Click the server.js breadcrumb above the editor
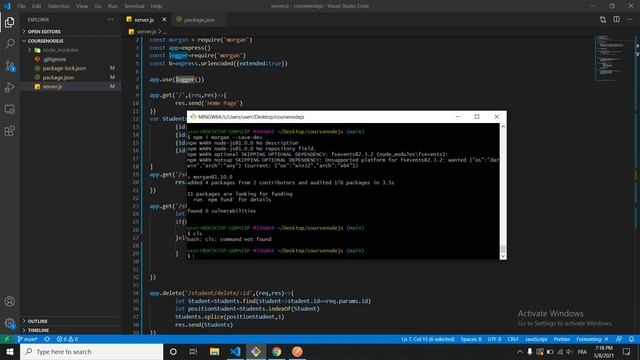The height and width of the screenshot is (360, 640). 146,31
